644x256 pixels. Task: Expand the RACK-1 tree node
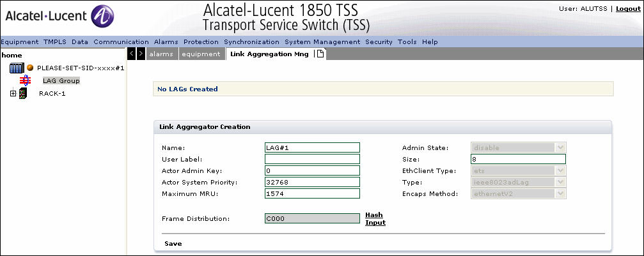pyautogui.click(x=13, y=94)
